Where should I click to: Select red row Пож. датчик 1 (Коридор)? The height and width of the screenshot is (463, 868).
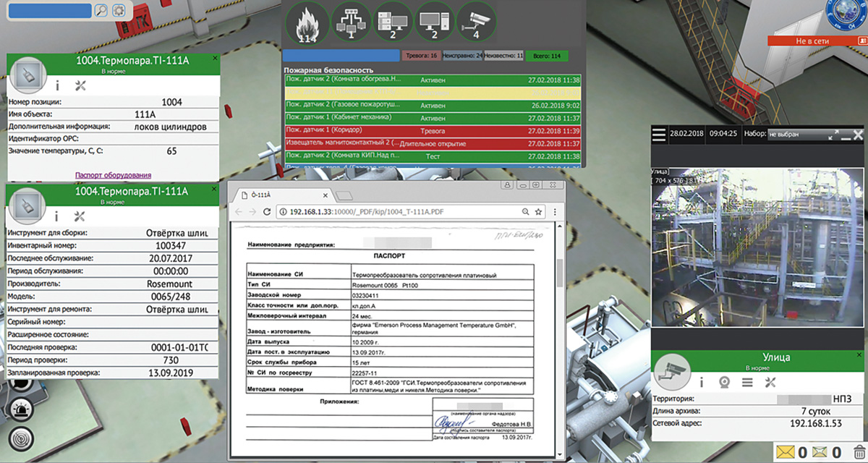[x=433, y=131]
